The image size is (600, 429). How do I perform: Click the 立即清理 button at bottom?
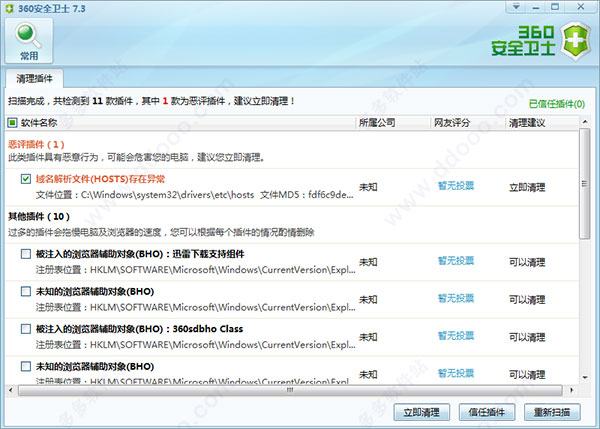tap(421, 412)
